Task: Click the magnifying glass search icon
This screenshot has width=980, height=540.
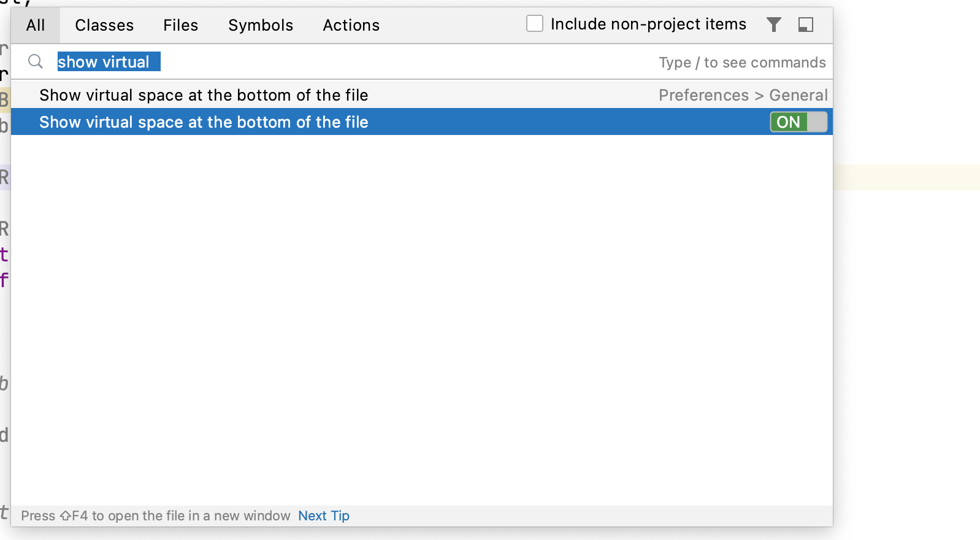Action: pyautogui.click(x=35, y=61)
